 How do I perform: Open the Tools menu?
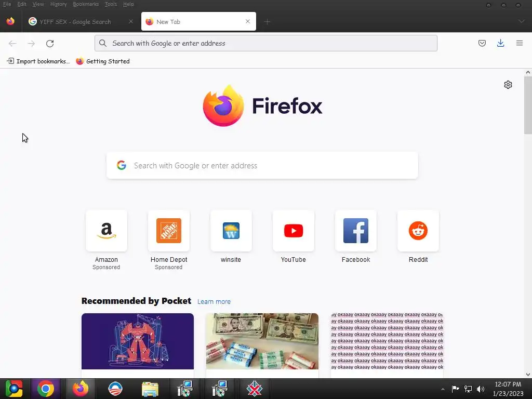pyautogui.click(x=111, y=4)
